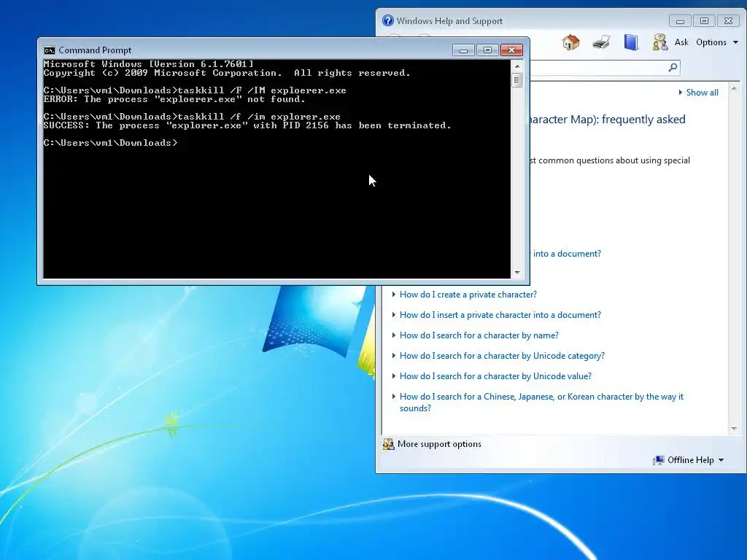Open Help home page icon
Viewport: 747px width, 560px height.
(570, 42)
